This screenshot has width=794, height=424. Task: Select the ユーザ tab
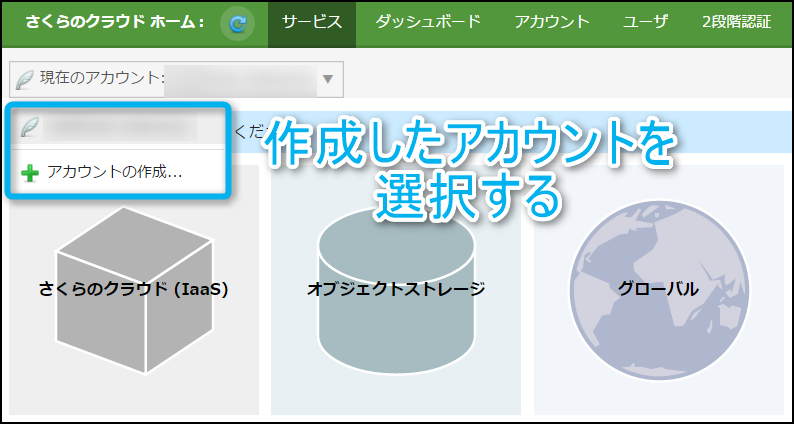(645, 22)
